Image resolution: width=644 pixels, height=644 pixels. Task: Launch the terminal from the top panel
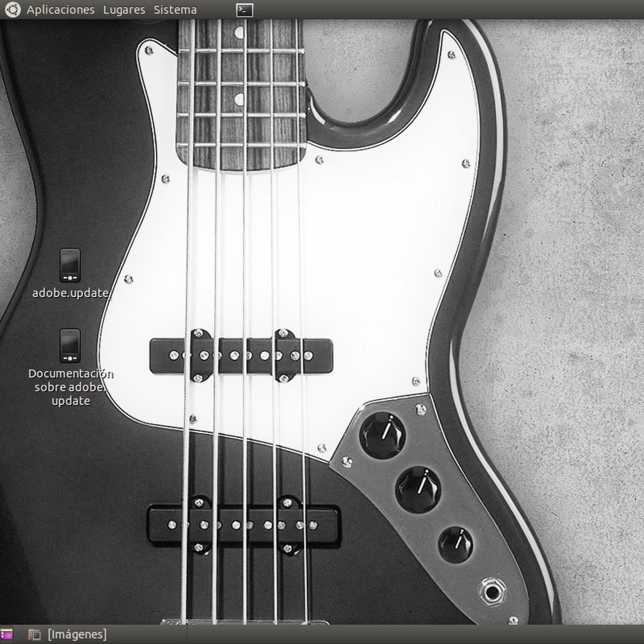pos(245,10)
